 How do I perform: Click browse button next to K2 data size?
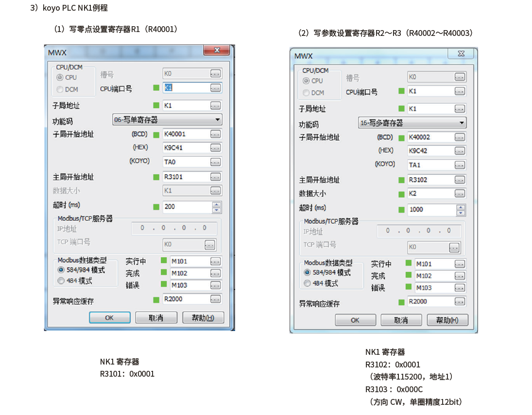pos(460,194)
